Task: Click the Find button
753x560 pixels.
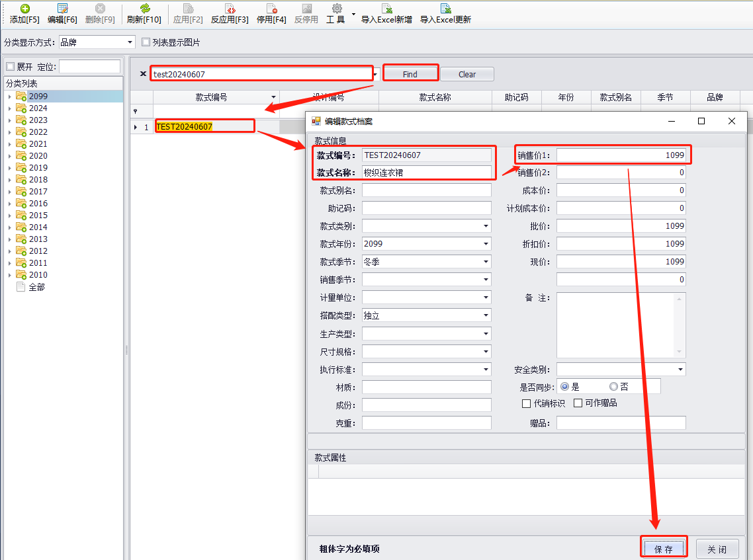Action: (x=410, y=74)
